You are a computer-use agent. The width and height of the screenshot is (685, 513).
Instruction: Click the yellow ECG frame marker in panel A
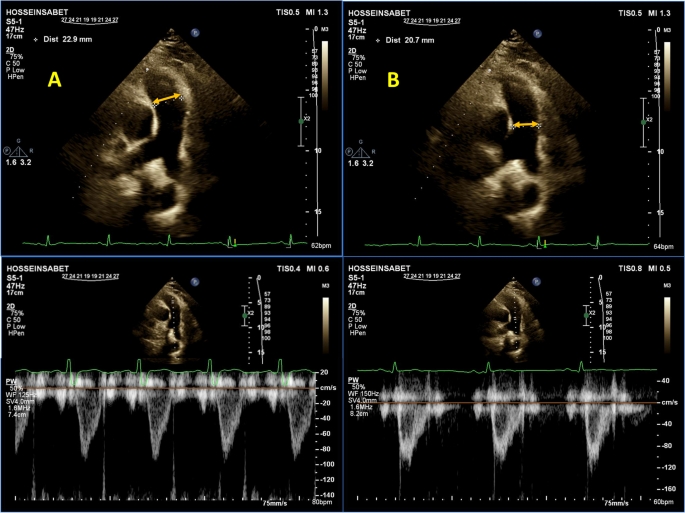(x=235, y=243)
